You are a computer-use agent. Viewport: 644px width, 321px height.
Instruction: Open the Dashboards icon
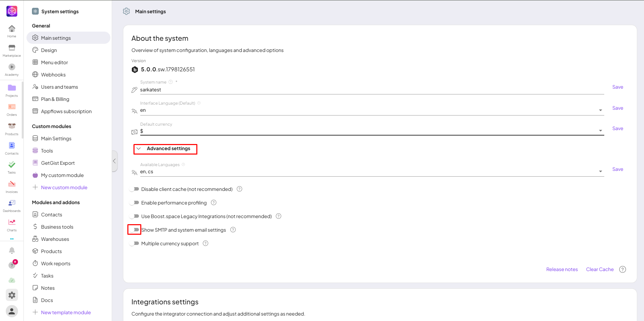tap(12, 203)
